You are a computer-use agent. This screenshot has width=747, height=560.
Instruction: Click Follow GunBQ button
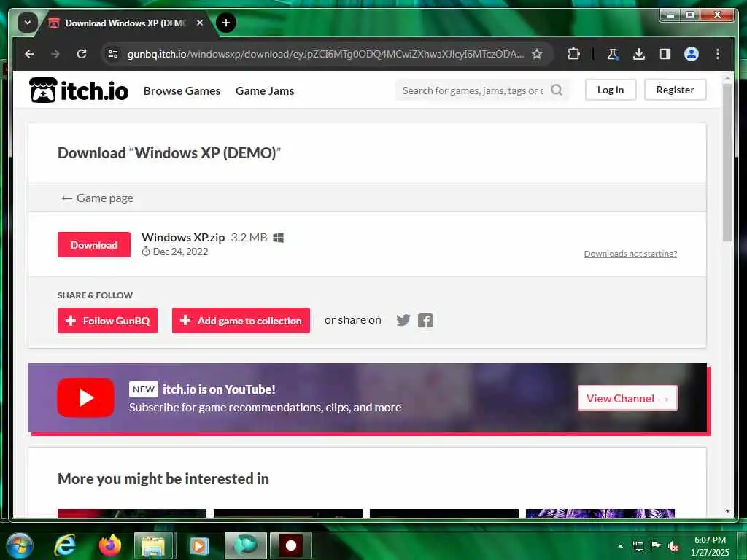(108, 321)
